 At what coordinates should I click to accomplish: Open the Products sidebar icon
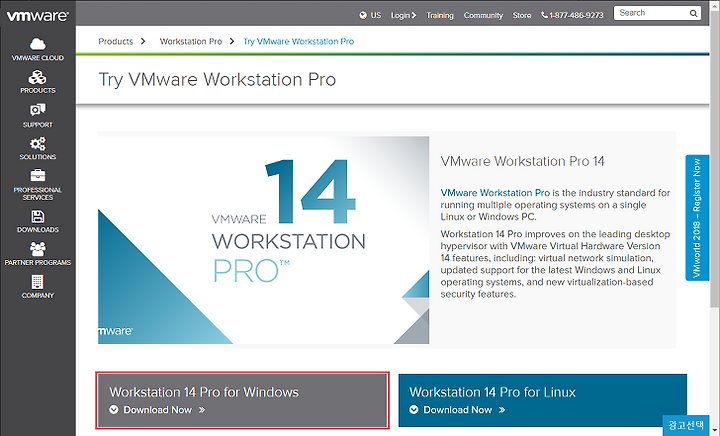(x=38, y=77)
